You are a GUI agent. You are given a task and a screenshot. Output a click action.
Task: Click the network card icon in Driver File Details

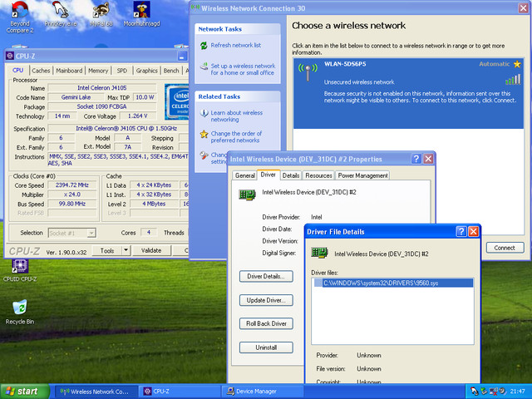coord(319,253)
